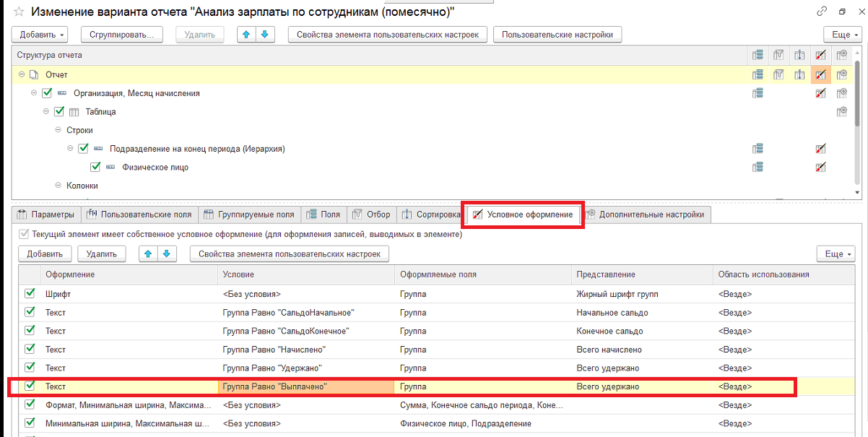This screenshot has height=437, width=868.
Task: Disable the Группа Равно "Начислено" formatting row
Action: (30, 350)
